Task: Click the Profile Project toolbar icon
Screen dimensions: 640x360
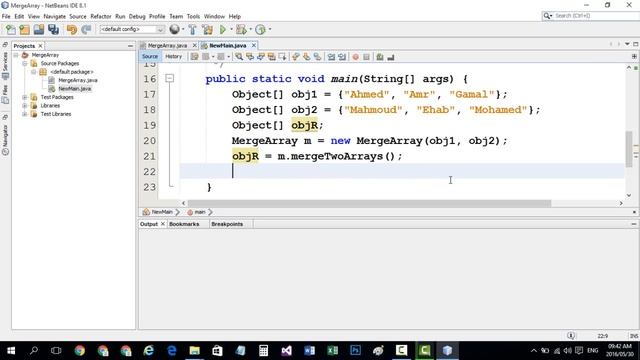Action: 260,29
